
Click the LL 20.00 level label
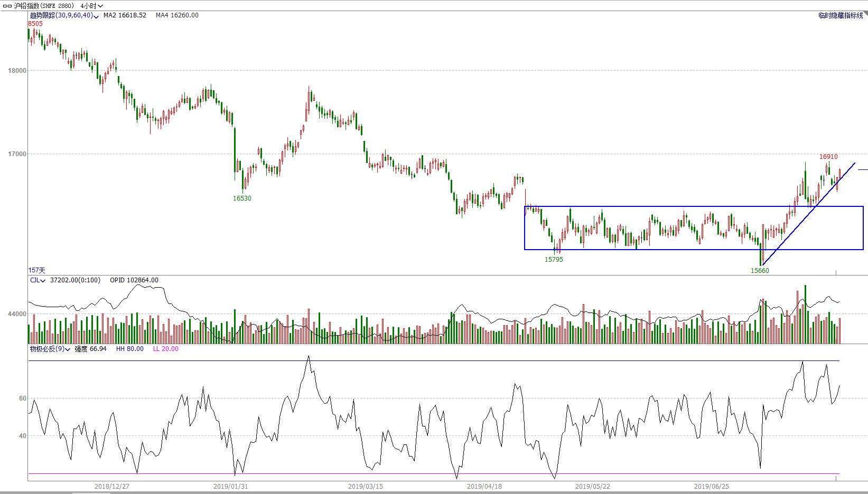[x=166, y=349]
